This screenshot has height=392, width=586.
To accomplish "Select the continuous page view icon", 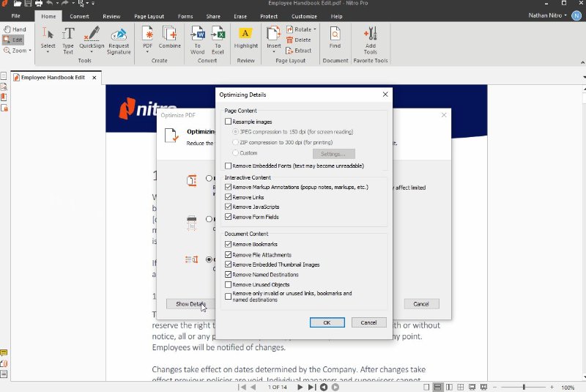I will click(437, 387).
